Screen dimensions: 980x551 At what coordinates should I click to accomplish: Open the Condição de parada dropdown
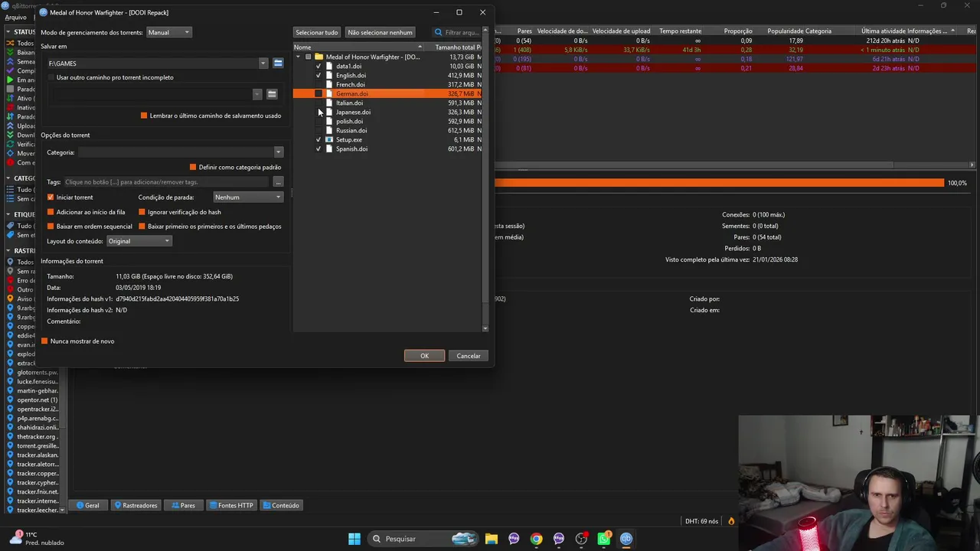tap(248, 197)
